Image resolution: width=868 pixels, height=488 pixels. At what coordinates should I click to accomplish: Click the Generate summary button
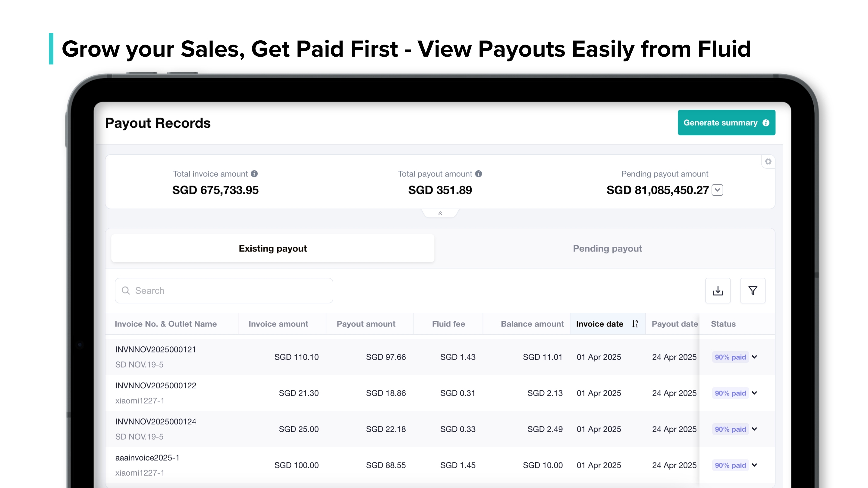click(x=726, y=123)
